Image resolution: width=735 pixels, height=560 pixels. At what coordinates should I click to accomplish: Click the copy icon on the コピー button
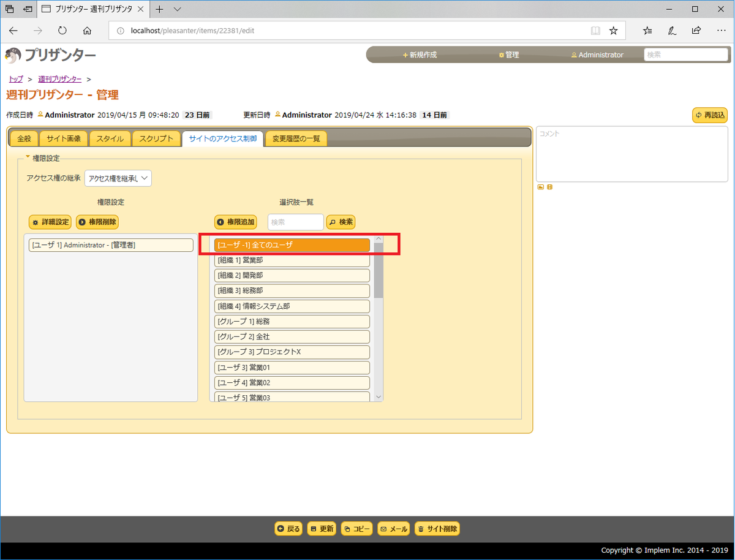click(x=347, y=528)
